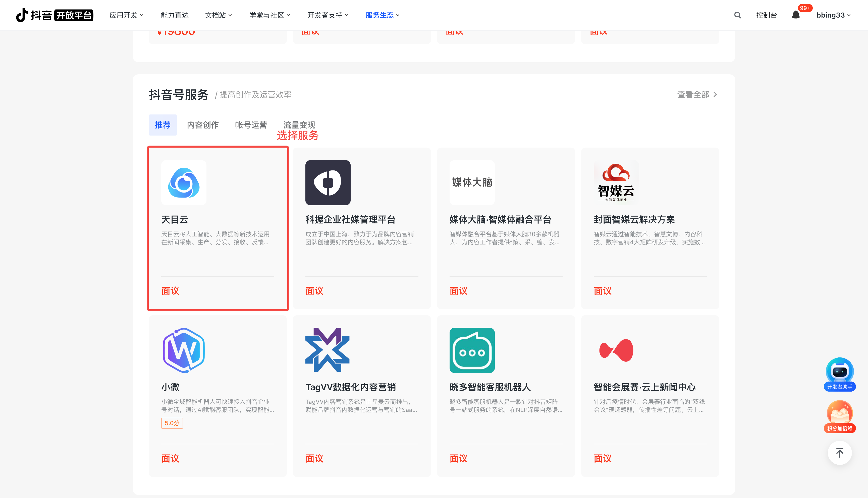Screen dimensions: 868x498
Task: Click the 提高创作及运营效率 subtitle
Action: point(255,95)
